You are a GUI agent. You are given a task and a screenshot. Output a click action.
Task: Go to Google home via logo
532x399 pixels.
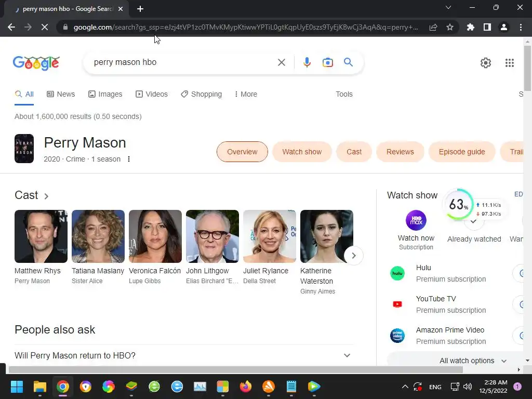coord(36,63)
